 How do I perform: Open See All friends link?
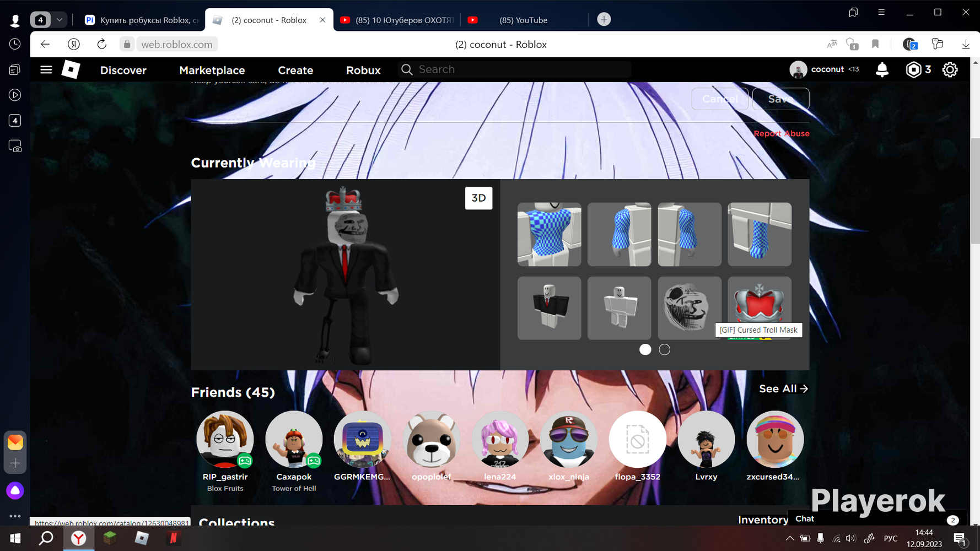point(783,389)
